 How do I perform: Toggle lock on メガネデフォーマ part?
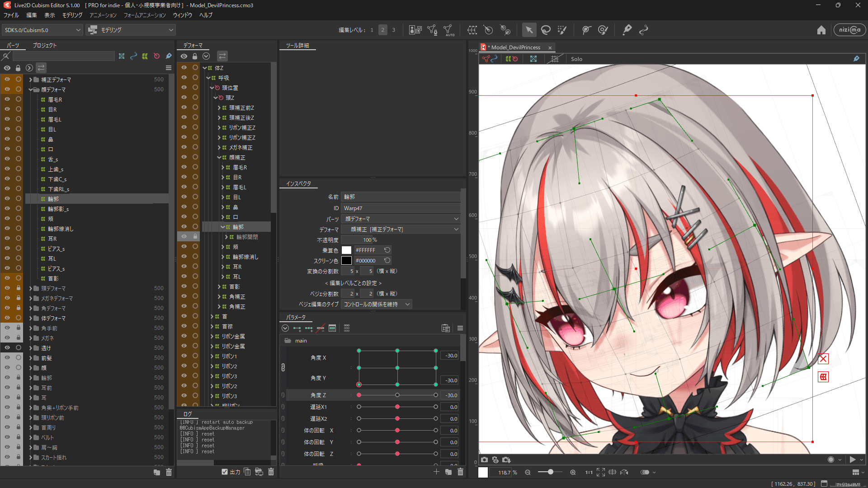click(18, 298)
